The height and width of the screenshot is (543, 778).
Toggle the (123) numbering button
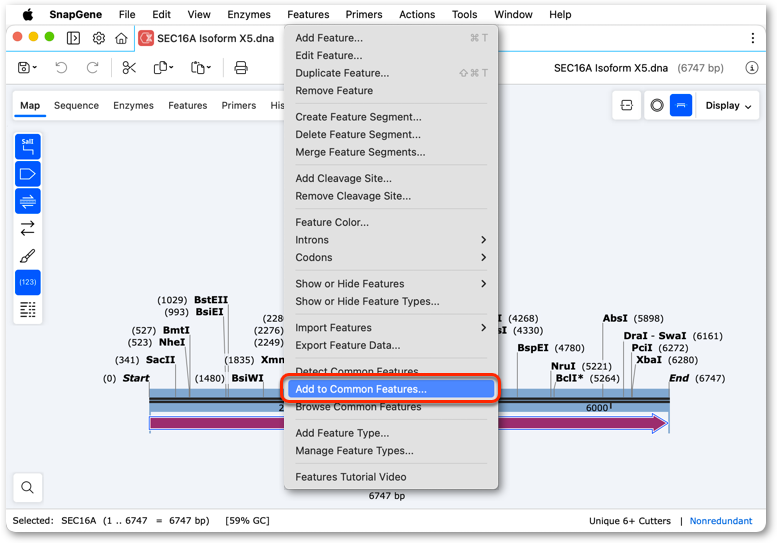tap(28, 282)
